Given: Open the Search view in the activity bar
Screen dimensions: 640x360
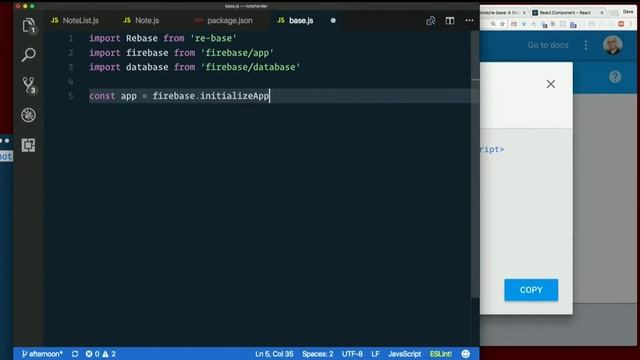Looking at the screenshot, I should [28, 55].
